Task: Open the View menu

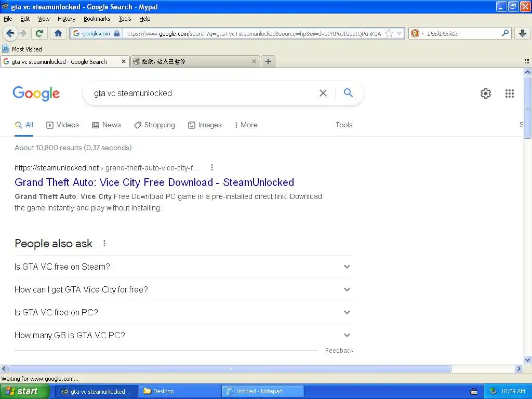Action: coord(44,19)
